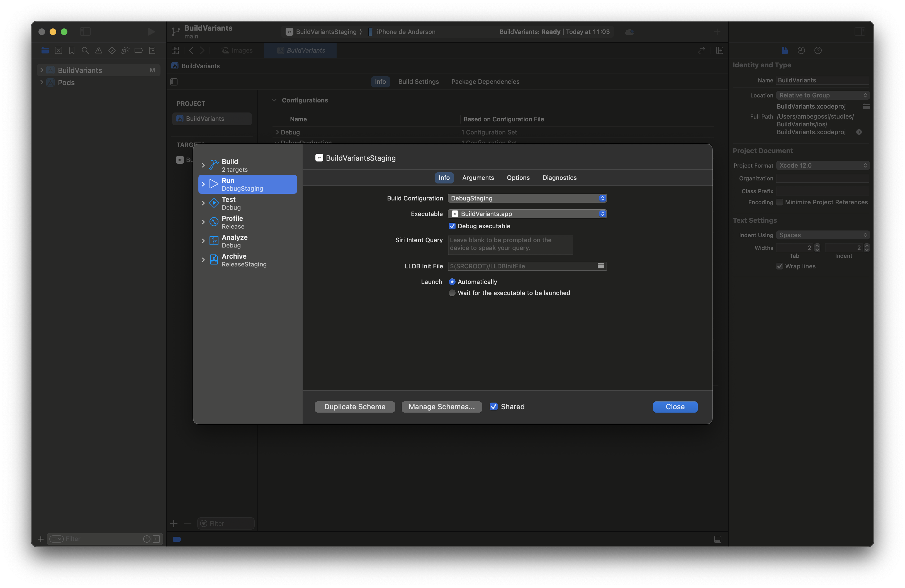Click the Close button in scheme editor
Screen dimensions: 905x588
tap(675, 406)
